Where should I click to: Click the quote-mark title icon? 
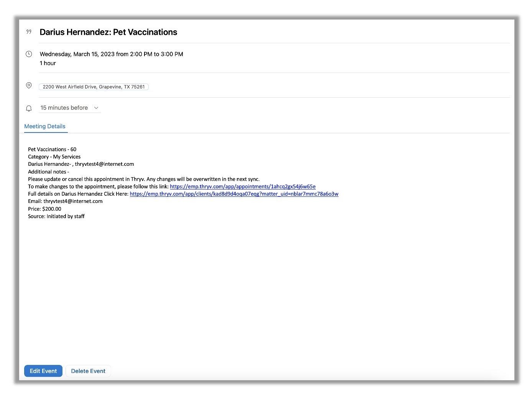(x=29, y=32)
